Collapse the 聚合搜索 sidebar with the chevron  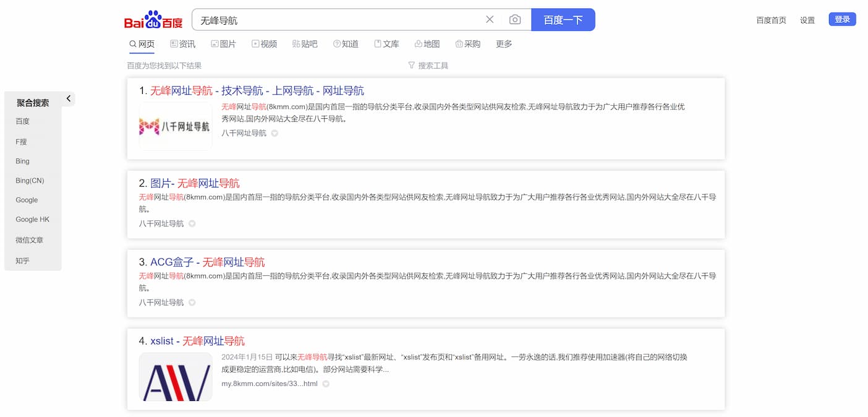69,98
